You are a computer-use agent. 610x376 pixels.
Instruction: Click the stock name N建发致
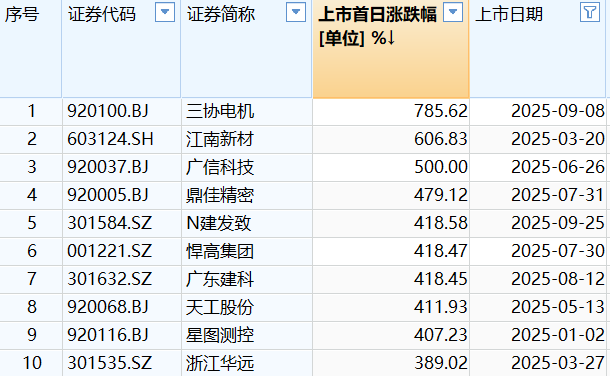pyautogui.click(x=219, y=223)
